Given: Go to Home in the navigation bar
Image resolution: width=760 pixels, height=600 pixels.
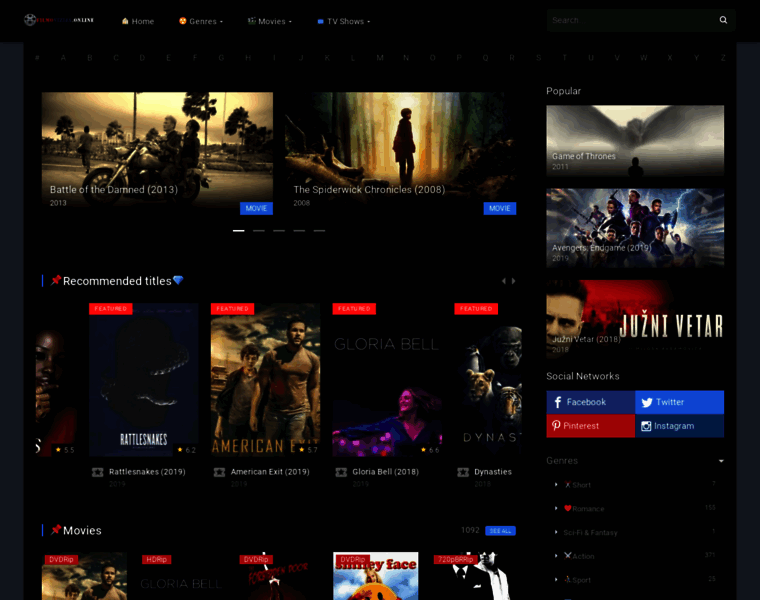Looking at the screenshot, I should [x=138, y=21].
